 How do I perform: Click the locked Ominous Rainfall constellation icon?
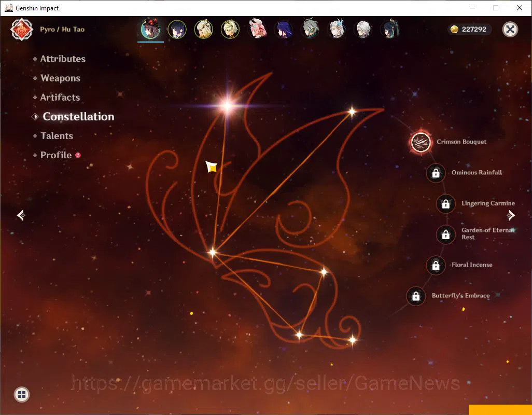point(436,173)
